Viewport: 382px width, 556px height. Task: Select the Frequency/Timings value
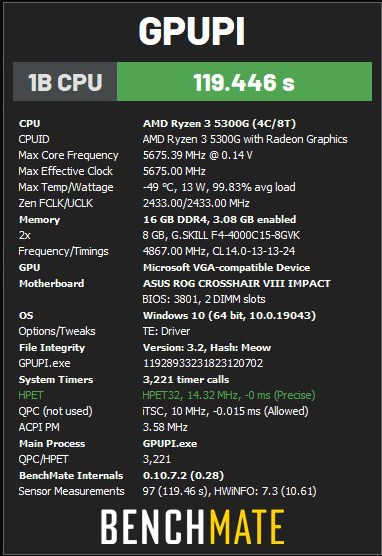[219, 251]
